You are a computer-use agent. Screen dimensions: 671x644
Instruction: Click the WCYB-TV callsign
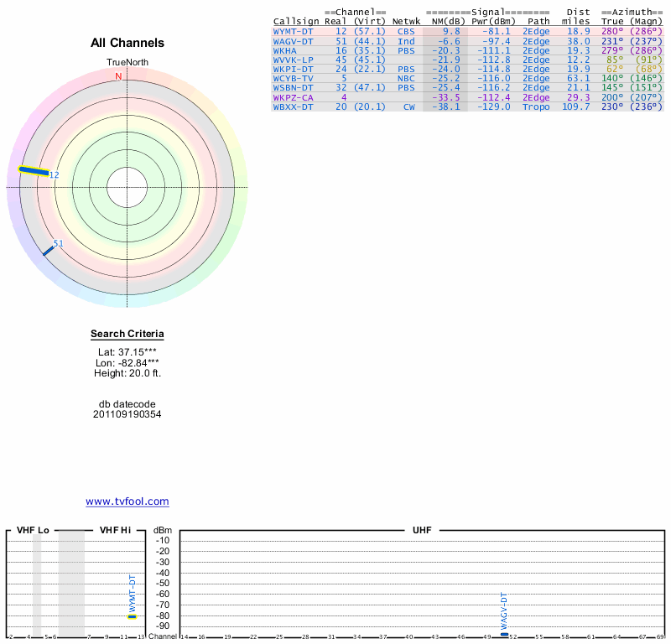[x=293, y=79]
